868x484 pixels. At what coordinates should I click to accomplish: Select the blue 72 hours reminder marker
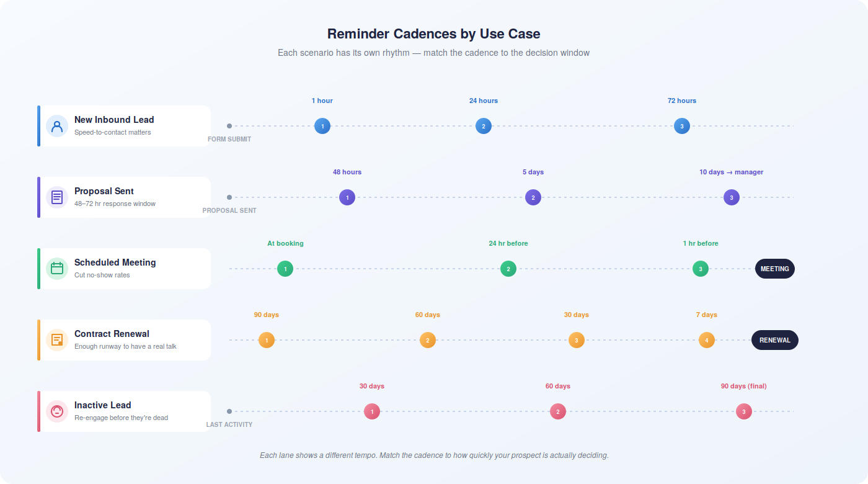click(682, 126)
